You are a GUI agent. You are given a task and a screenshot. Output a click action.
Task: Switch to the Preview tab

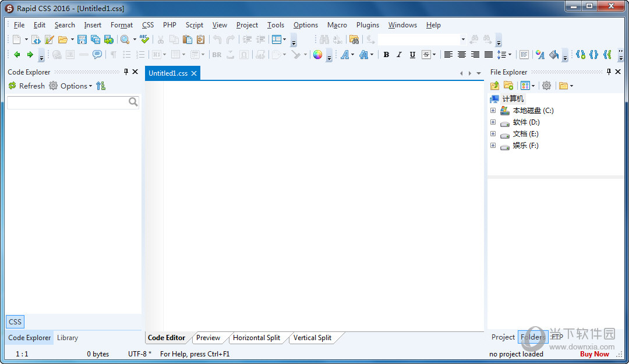pyautogui.click(x=208, y=338)
